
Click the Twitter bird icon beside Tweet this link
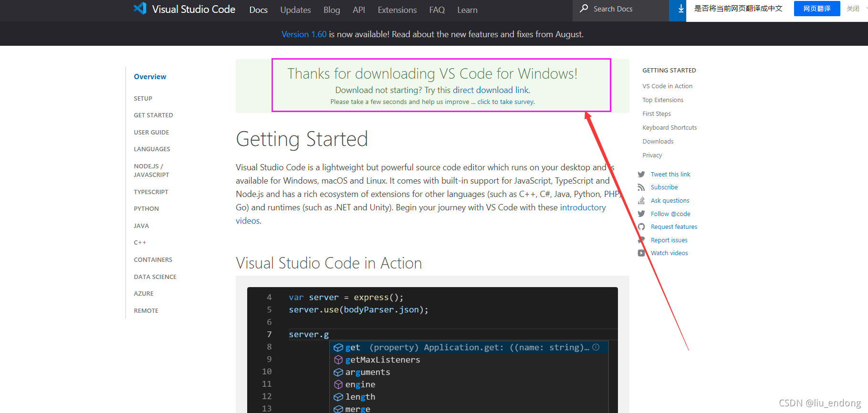click(x=641, y=175)
